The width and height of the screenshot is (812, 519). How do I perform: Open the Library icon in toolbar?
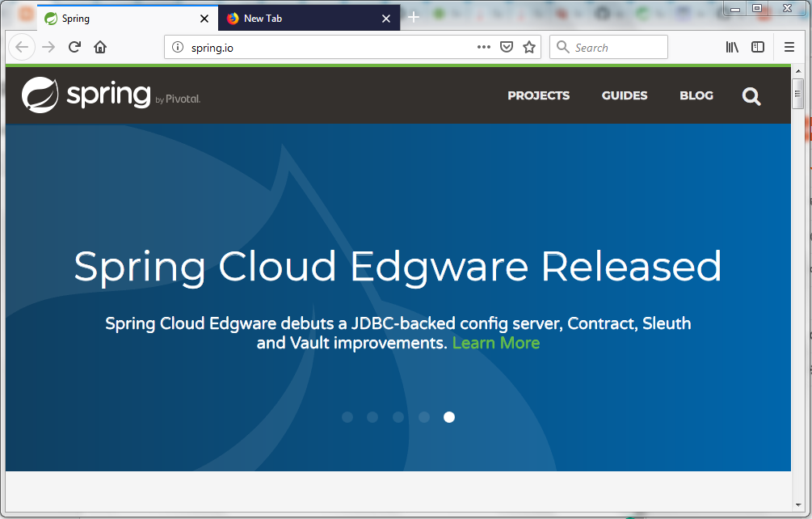(732, 47)
